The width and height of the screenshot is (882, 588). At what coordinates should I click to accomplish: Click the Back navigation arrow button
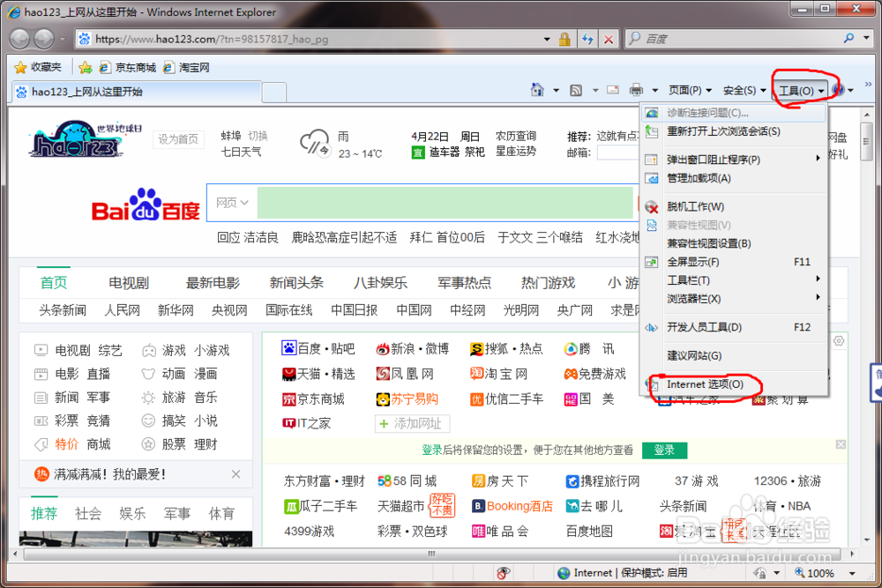pos(19,39)
